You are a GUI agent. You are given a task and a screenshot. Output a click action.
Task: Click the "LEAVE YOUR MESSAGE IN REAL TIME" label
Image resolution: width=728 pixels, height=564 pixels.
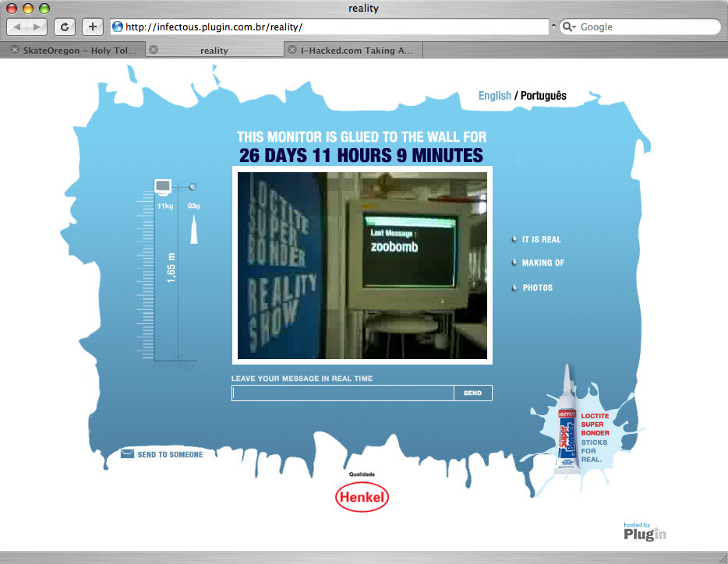[302, 379]
